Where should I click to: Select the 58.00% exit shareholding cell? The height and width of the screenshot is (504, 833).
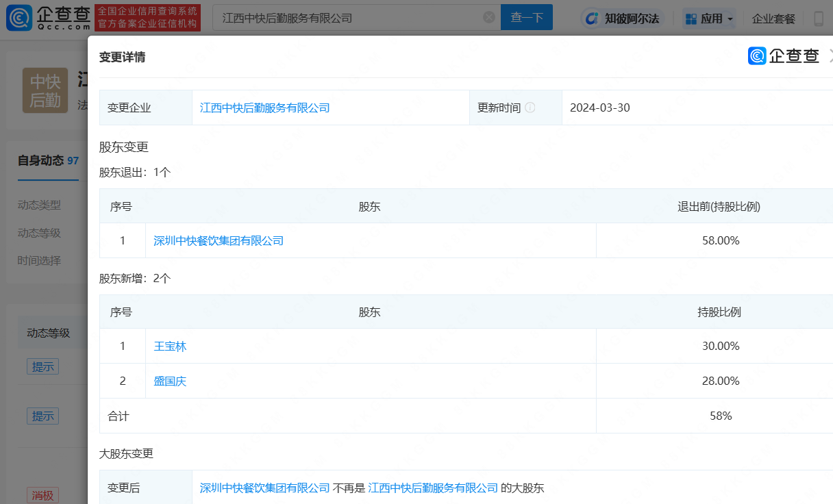[721, 240]
